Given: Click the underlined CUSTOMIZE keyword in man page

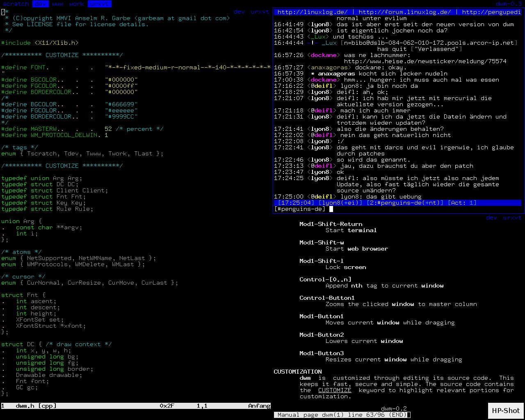Looking at the screenshot, I should pyautogui.click(x=334, y=390).
